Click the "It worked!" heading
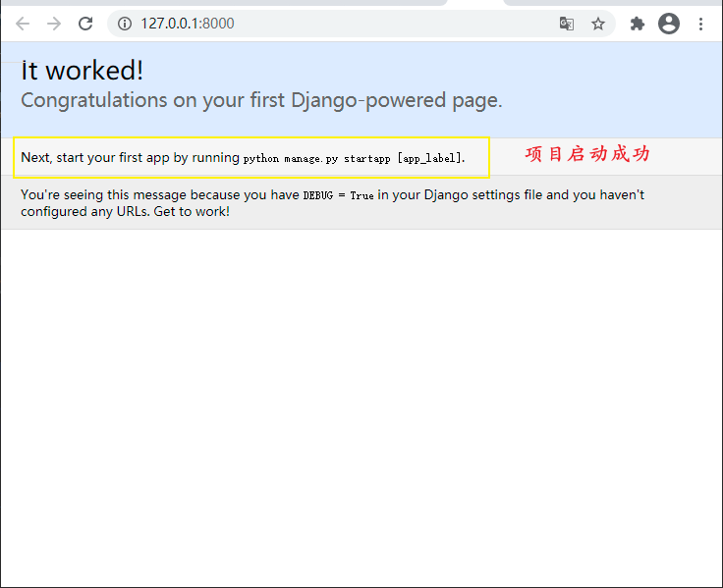This screenshot has width=723, height=588. pos(83,71)
